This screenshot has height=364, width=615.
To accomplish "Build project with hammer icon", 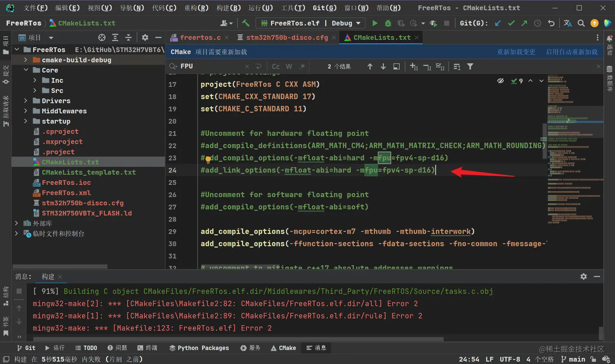I will point(246,23).
